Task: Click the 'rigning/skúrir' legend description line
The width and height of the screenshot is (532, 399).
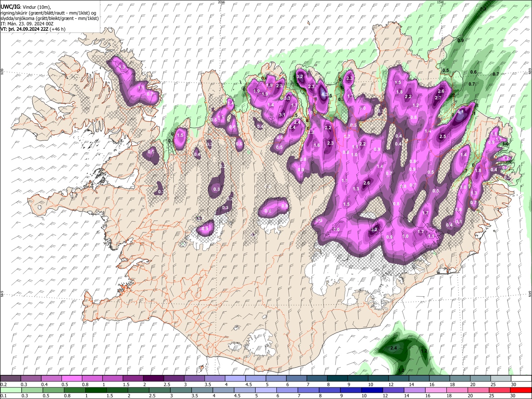Action: pos(48,13)
